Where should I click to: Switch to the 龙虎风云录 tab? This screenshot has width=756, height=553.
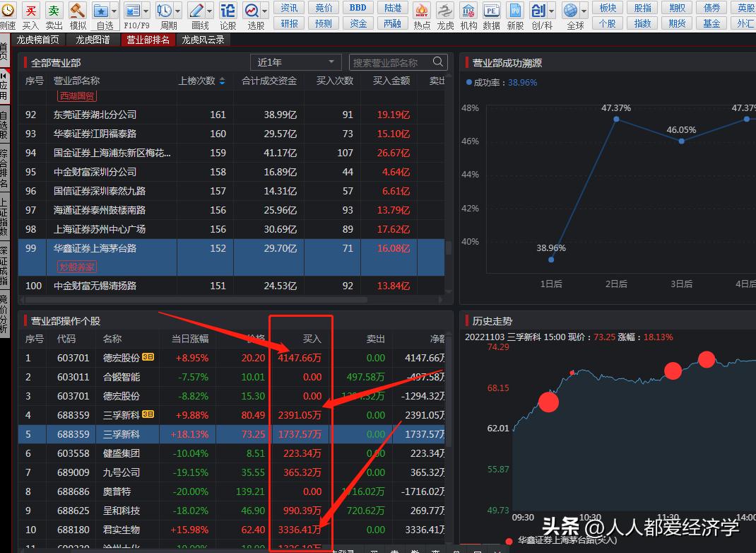(203, 40)
